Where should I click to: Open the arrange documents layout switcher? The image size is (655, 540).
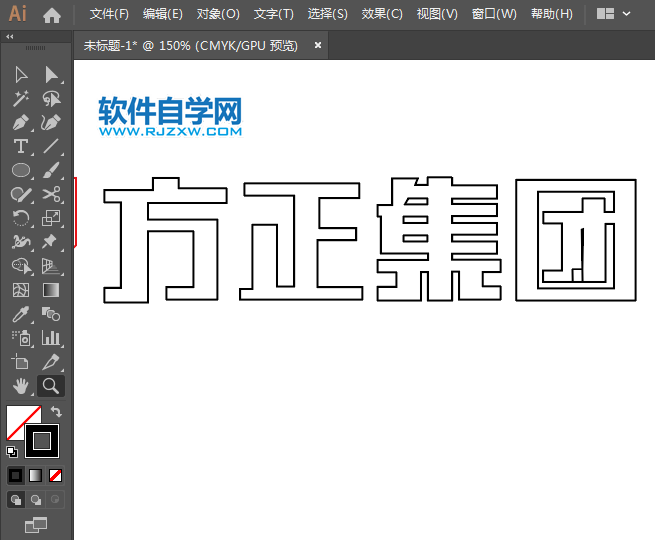pos(605,14)
